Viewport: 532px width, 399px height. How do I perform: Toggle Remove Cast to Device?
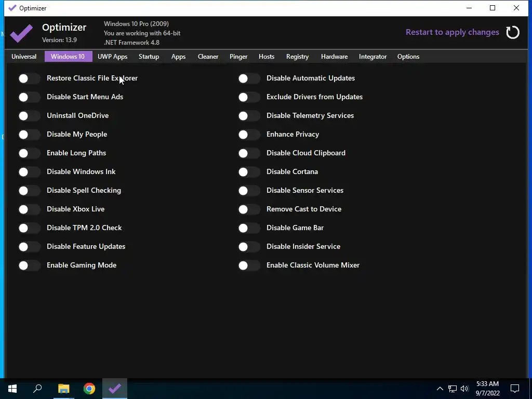[249, 209]
